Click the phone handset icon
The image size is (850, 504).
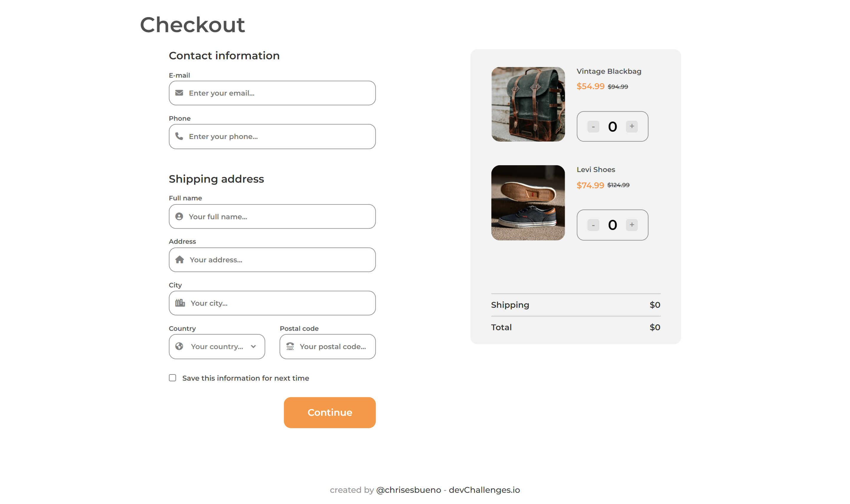(179, 136)
